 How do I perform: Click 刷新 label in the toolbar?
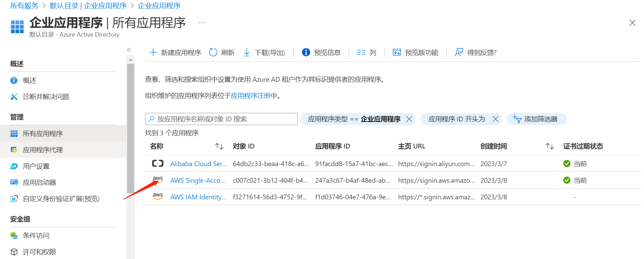coord(228,53)
